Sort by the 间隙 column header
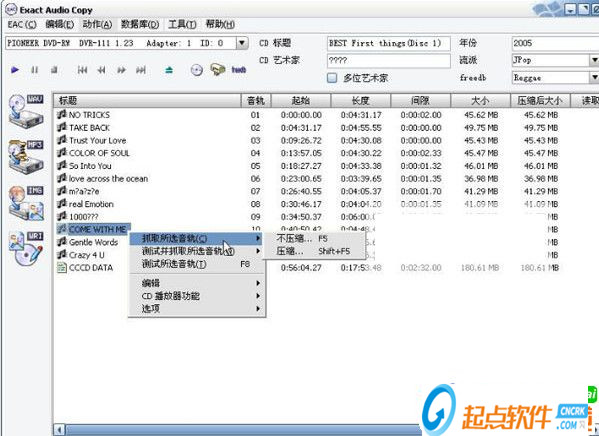Screen dimensions: 599x436 [421, 101]
